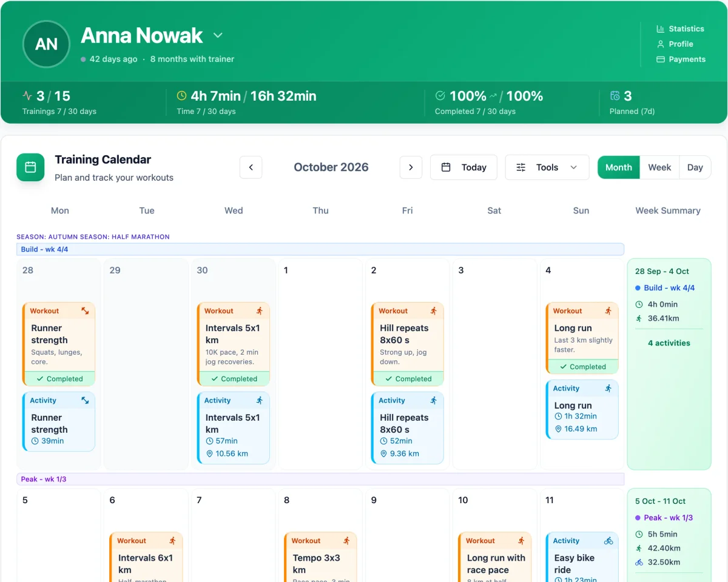
Task: Click the purple Peak - wk 1/3 phase bar
Action: tap(320, 479)
